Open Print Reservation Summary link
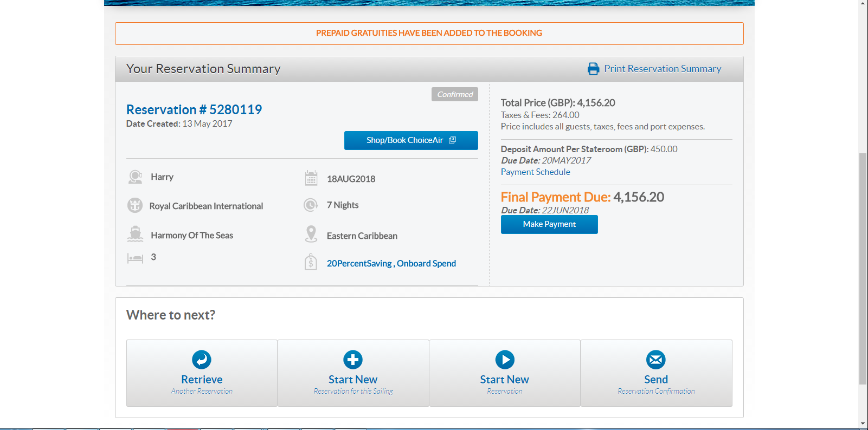 [x=663, y=69]
